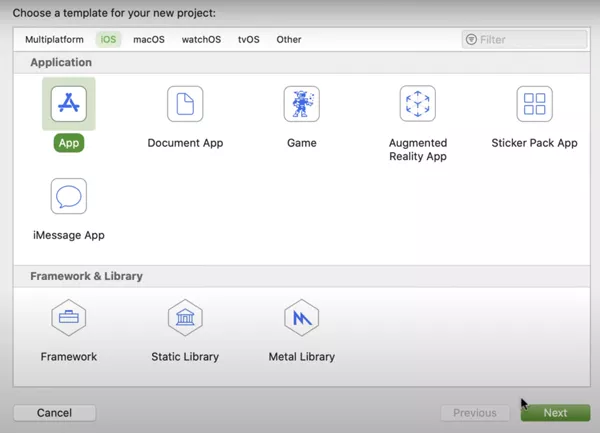The image size is (600, 433).
Task: Click the Metal Library label
Action: click(x=302, y=357)
